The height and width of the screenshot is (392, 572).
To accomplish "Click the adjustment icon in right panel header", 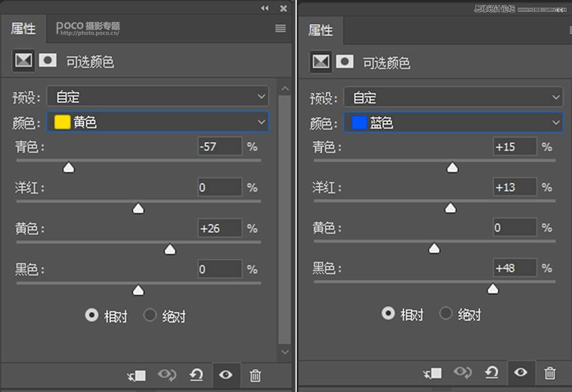I will (x=321, y=61).
